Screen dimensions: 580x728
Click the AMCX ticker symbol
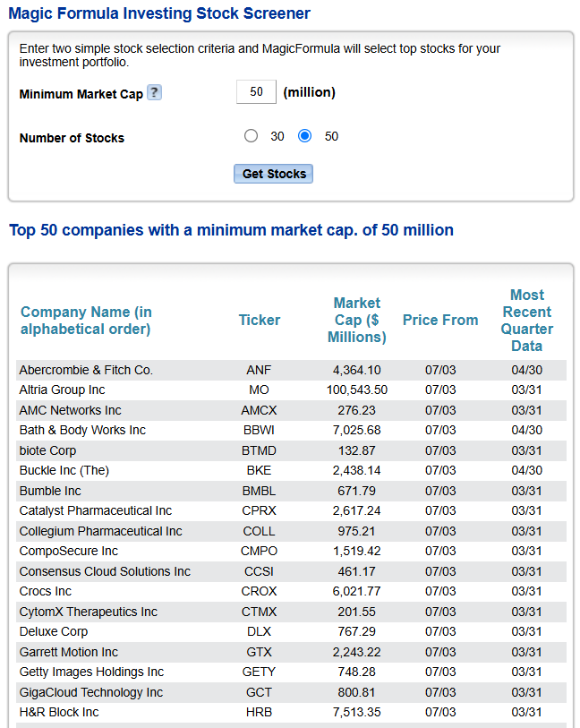[x=259, y=410]
